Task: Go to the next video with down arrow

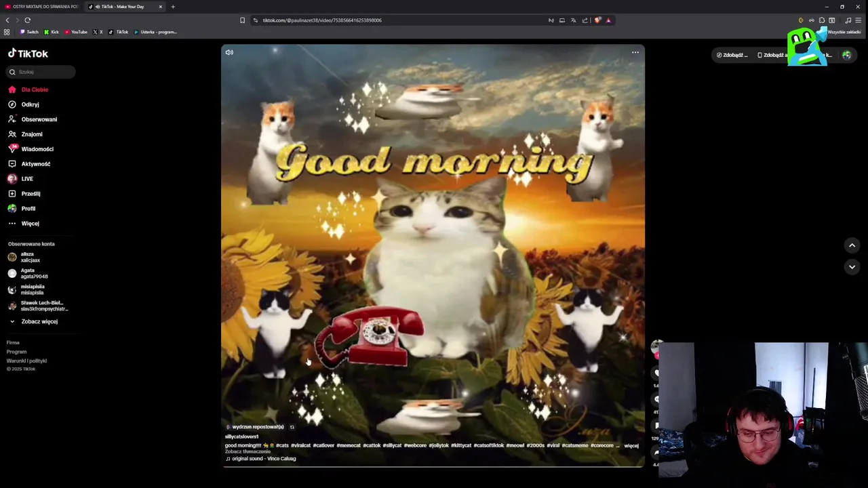Action: point(852,267)
